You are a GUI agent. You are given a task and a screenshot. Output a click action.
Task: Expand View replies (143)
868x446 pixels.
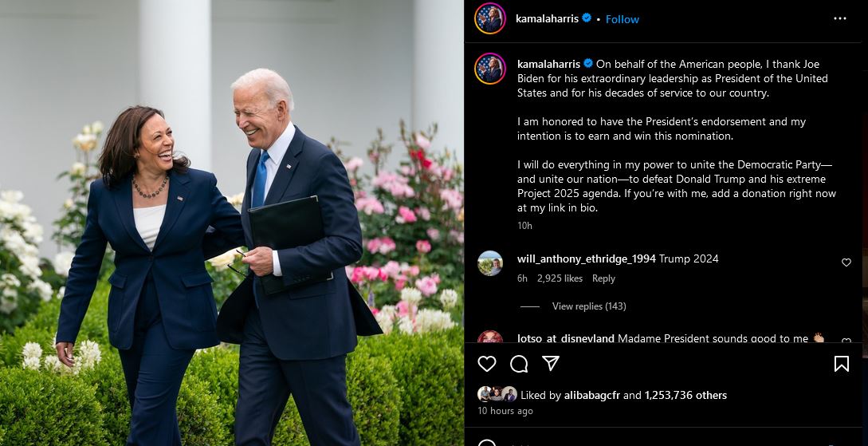point(589,306)
